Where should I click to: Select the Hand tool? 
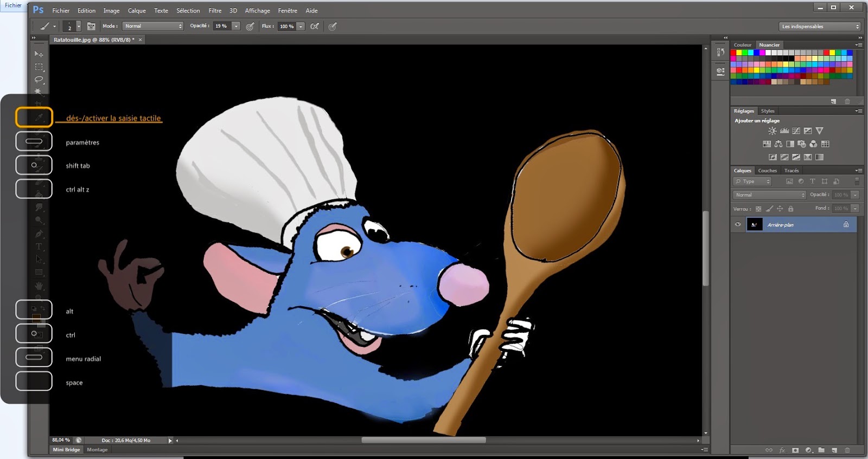[x=39, y=286]
